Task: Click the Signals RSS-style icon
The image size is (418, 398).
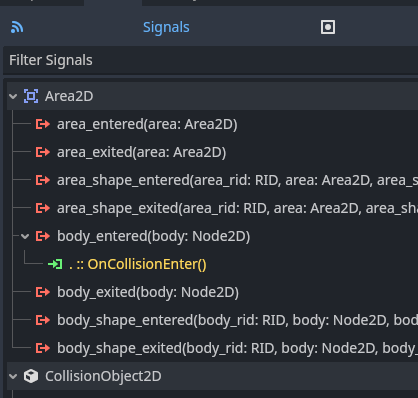Action: click(x=17, y=27)
